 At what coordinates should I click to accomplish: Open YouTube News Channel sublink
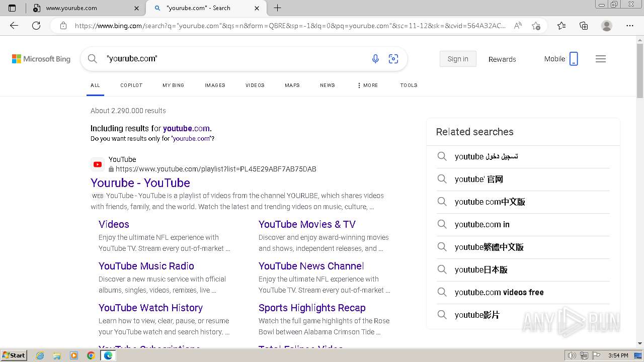311,266
